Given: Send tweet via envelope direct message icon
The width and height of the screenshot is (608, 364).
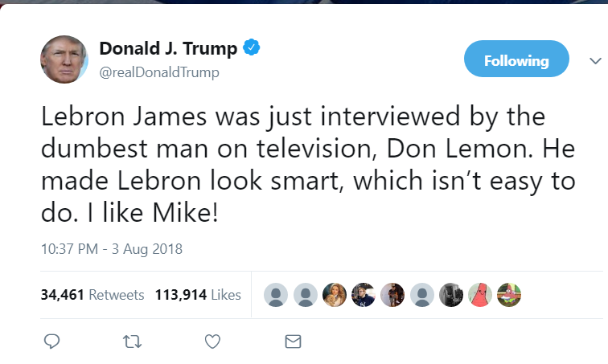Looking at the screenshot, I should coord(293,342).
